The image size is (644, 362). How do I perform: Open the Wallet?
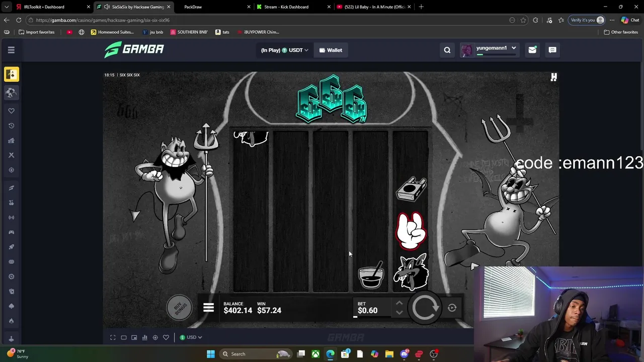[331, 50]
